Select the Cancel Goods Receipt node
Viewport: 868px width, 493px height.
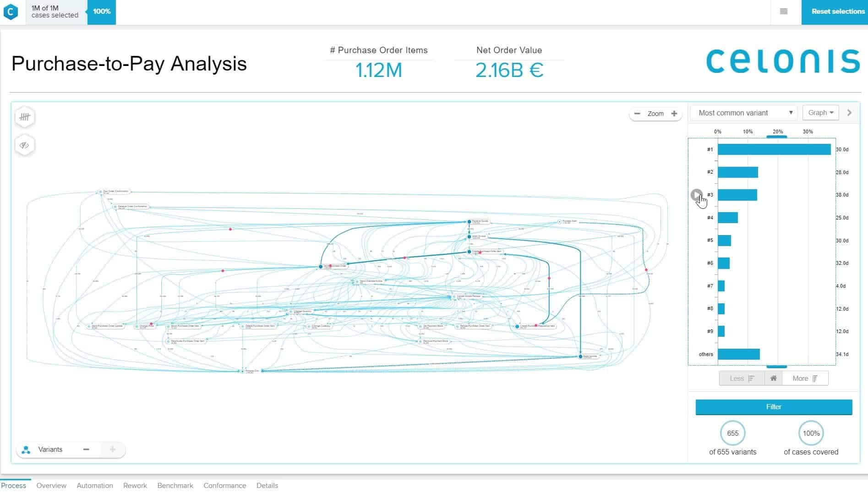pyautogui.click(x=467, y=296)
